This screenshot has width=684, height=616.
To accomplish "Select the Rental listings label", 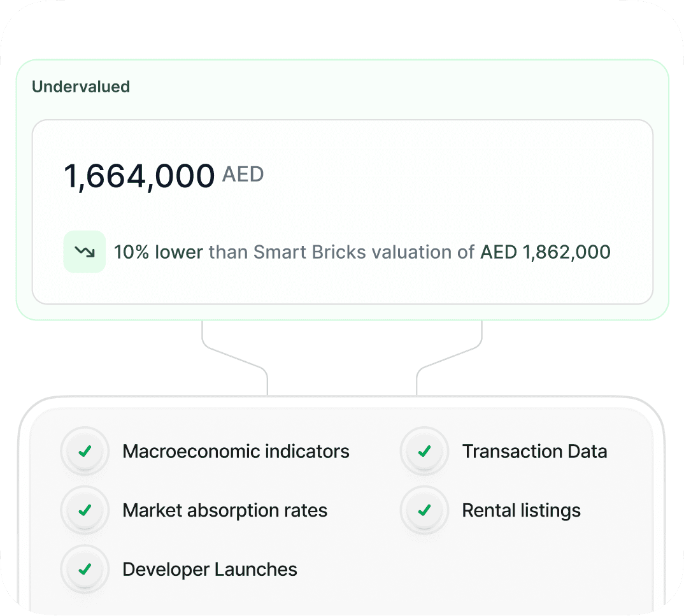I will pyautogui.click(x=522, y=511).
